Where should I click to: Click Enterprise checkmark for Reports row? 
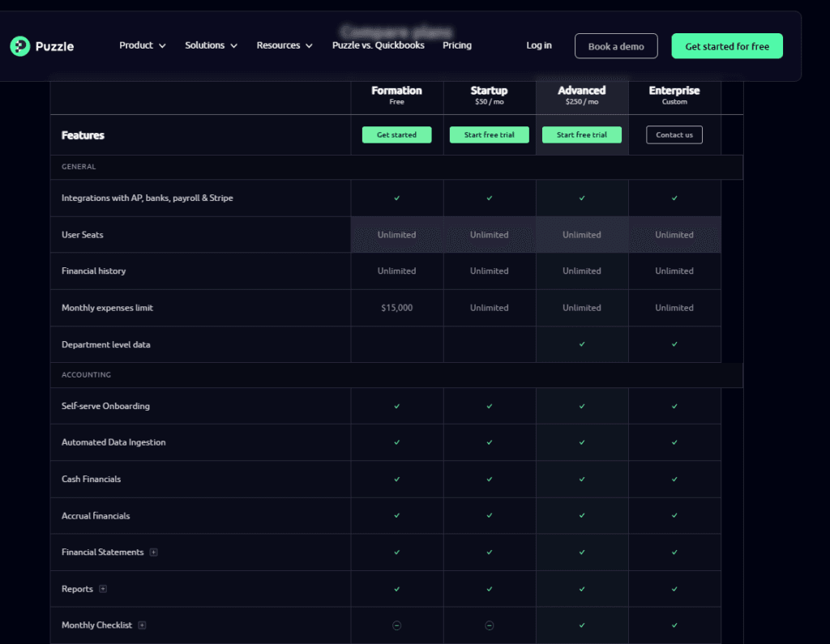pyautogui.click(x=674, y=589)
